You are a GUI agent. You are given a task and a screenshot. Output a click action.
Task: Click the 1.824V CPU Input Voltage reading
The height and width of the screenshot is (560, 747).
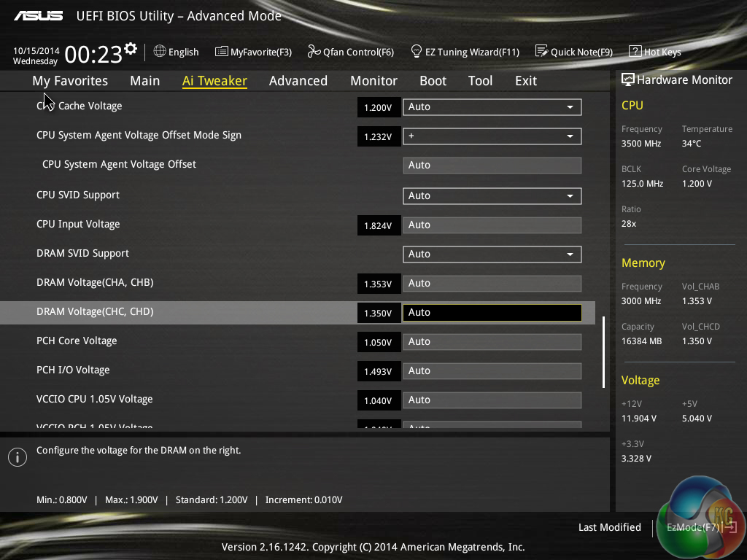pyautogui.click(x=379, y=226)
